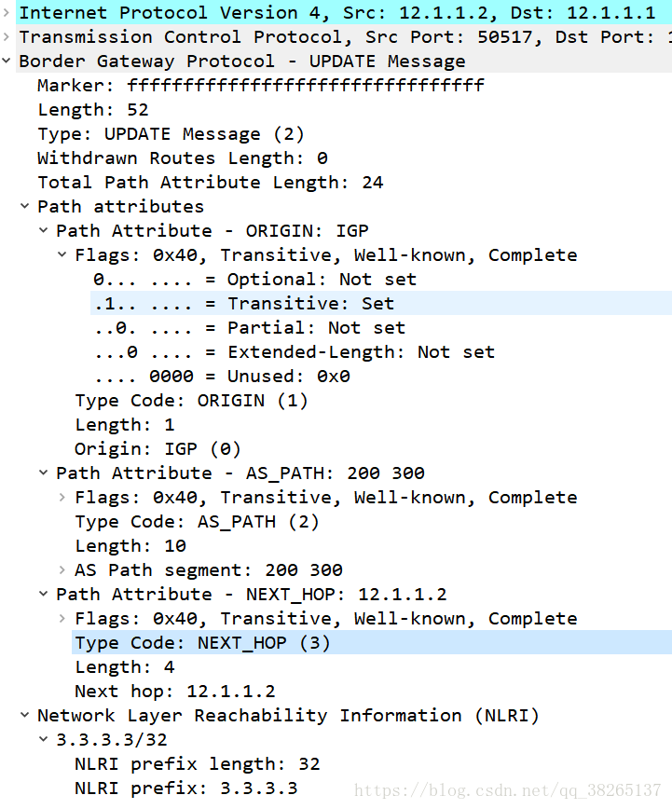This screenshot has width=672, height=809.
Task: Expand the Transmission Control Protocol row
Action: point(7,37)
